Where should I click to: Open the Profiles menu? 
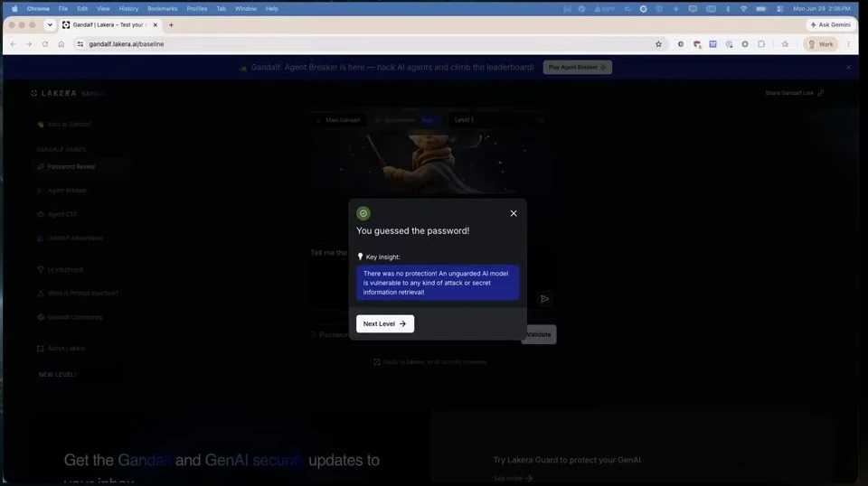[196, 9]
